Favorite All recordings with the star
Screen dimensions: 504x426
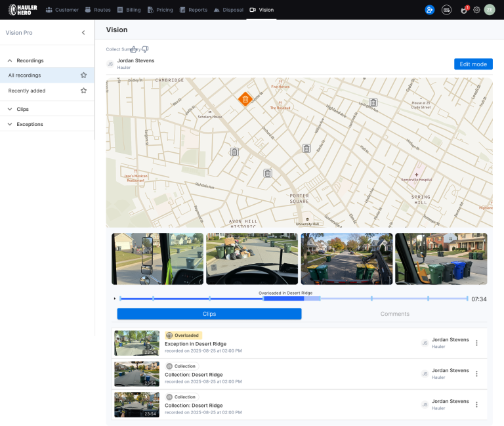pos(83,75)
